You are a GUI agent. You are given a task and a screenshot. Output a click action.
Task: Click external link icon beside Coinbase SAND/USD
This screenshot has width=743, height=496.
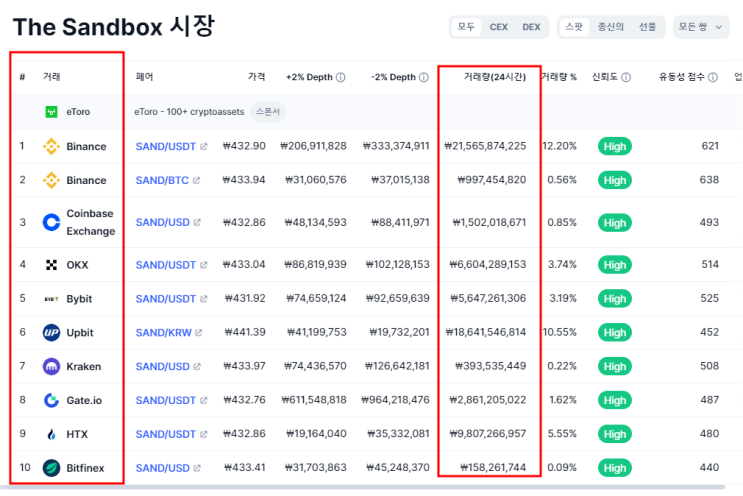point(197,222)
